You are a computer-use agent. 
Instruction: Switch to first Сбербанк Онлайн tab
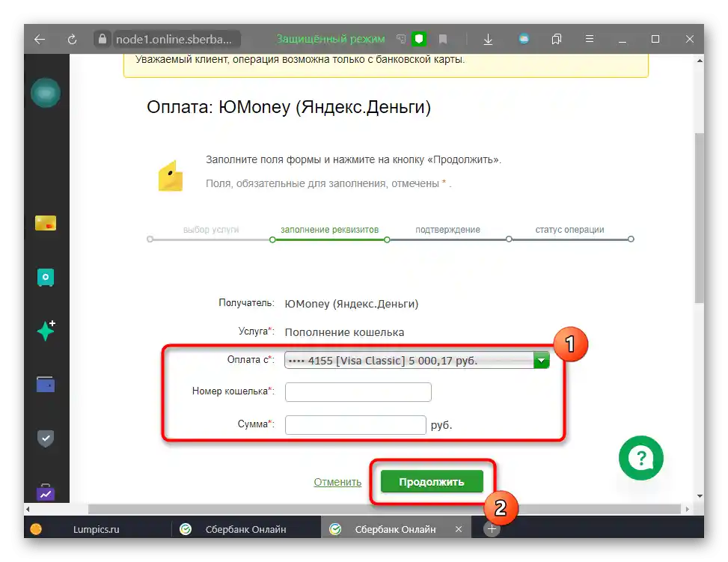pyautogui.click(x=245, y=529)
